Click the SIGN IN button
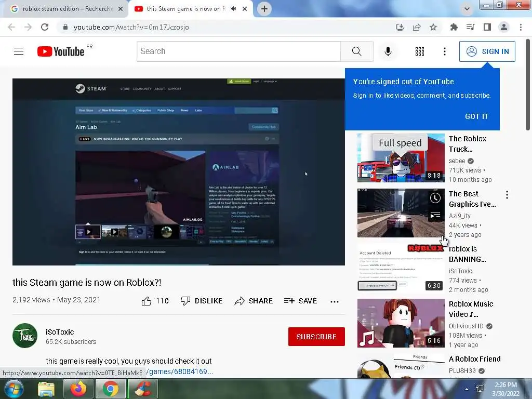The image size is (532, 399). click(487, 51)
